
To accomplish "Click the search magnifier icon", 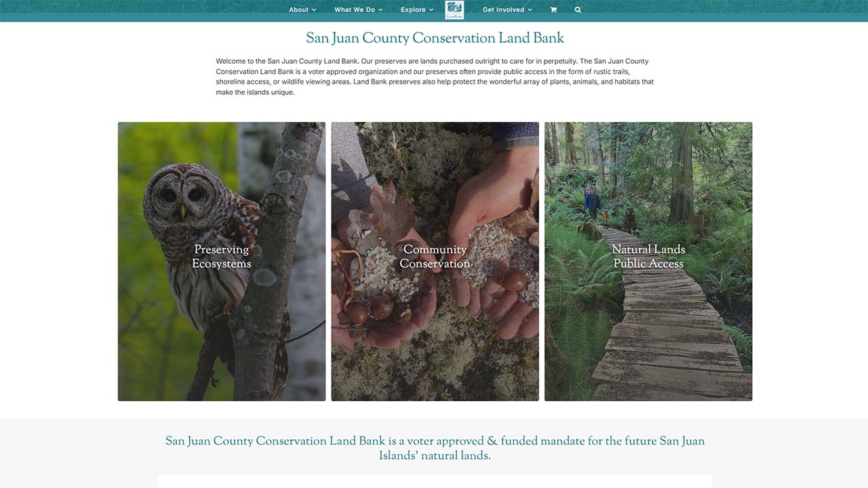I will tap(578, 10).
